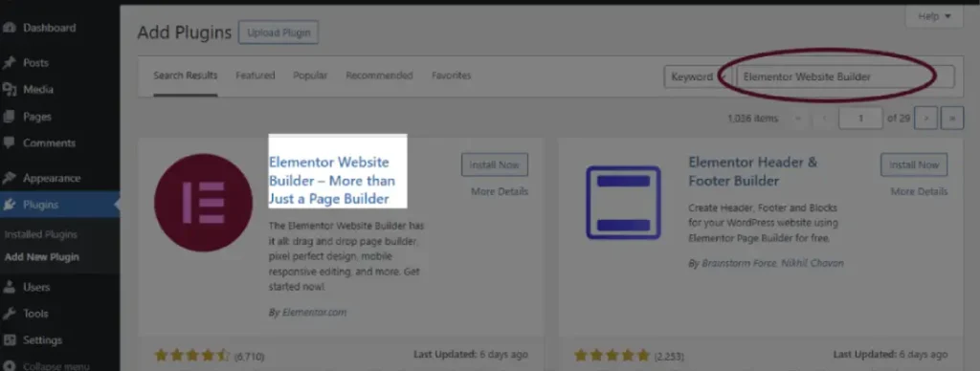980x371 pixels.
Task: Click the Comments bubble icon
Action: [9, 143]
